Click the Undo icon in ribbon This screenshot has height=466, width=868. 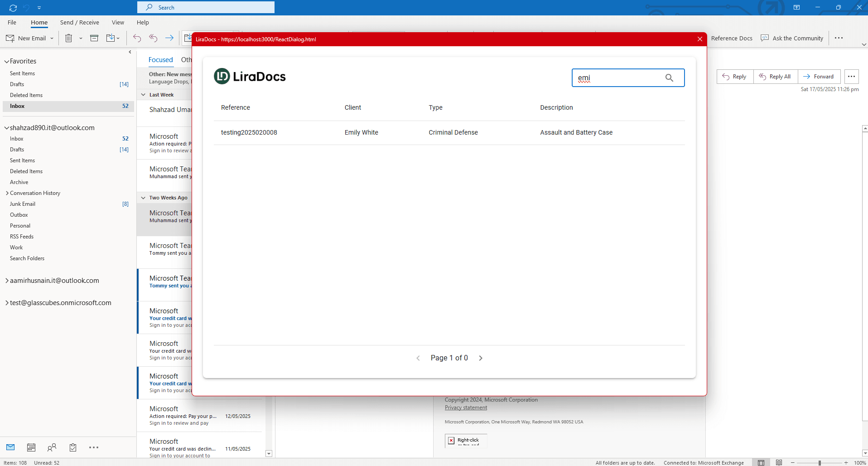(x=137, y=38)
